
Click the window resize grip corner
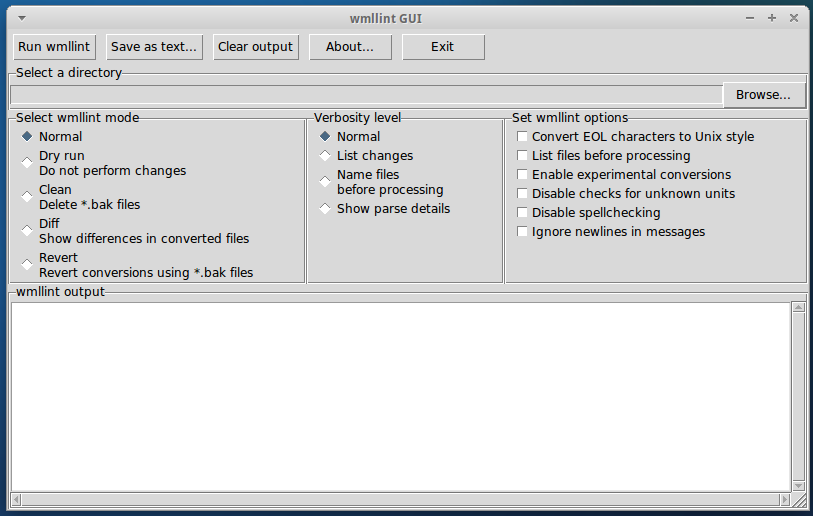coord(802,500)
